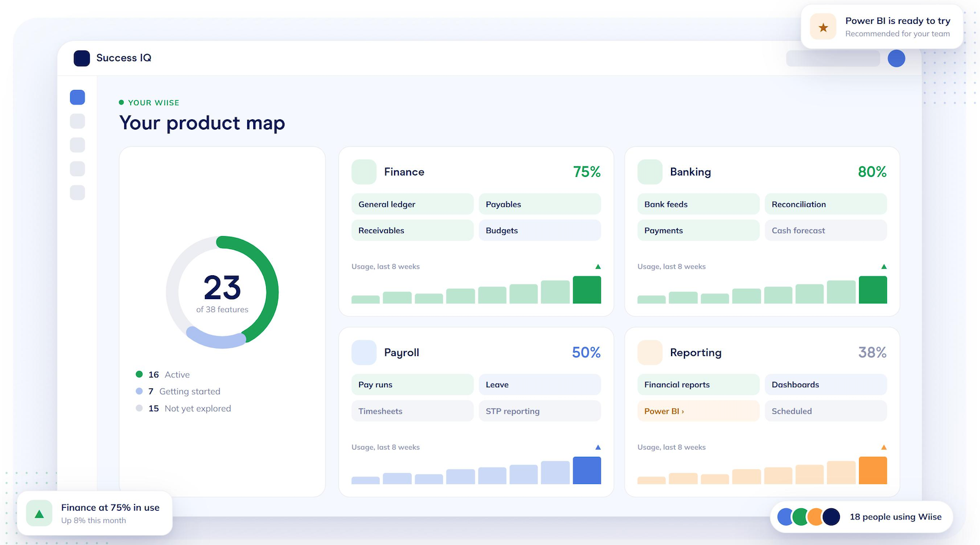Open the blue user avatar in header

click(x=896, y=58)
